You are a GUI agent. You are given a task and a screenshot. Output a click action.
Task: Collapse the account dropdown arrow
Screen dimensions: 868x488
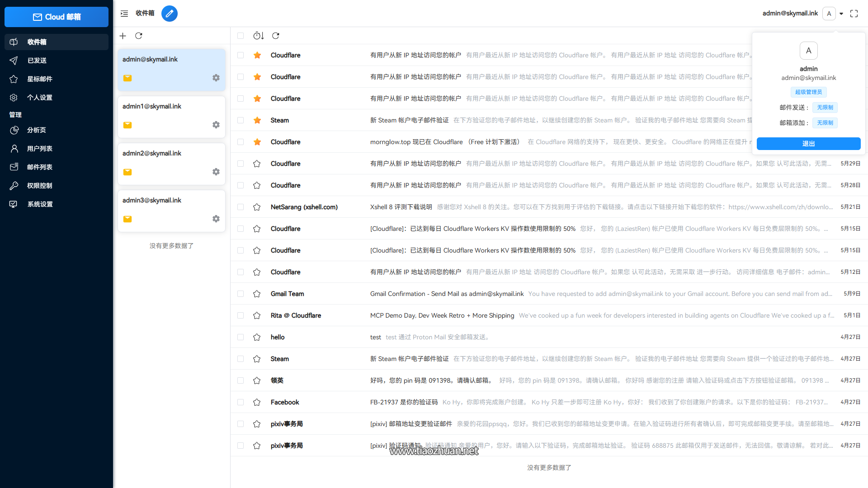pyautogui.click(x=841, y=14)
